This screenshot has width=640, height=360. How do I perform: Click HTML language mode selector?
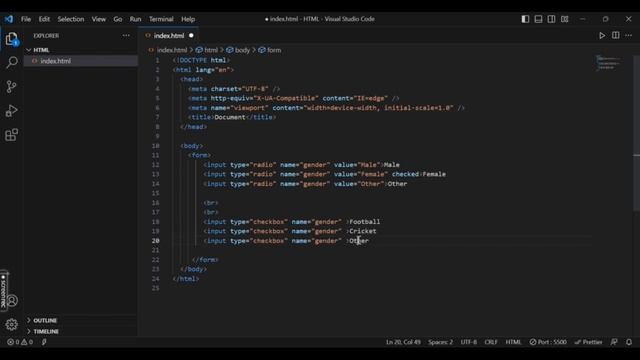[513, 342]
